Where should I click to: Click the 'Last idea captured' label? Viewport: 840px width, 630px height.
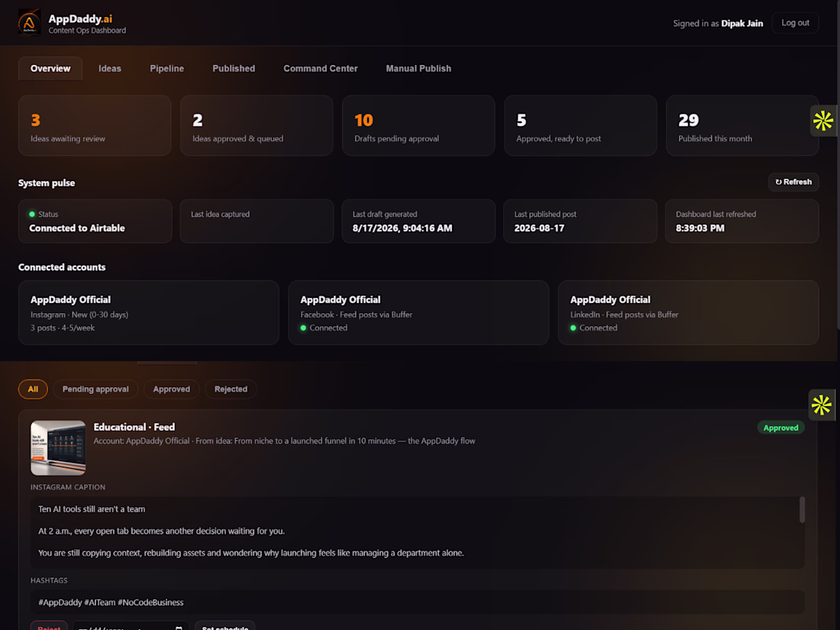pos(220,215)
